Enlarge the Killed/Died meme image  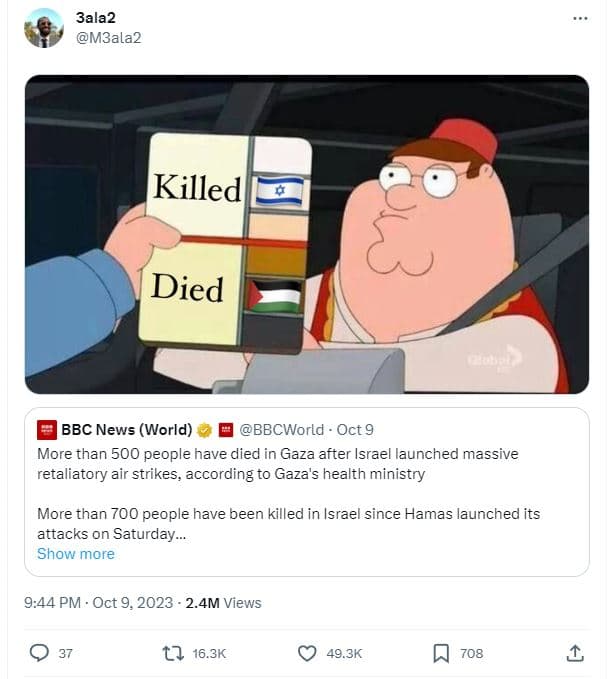306,235
